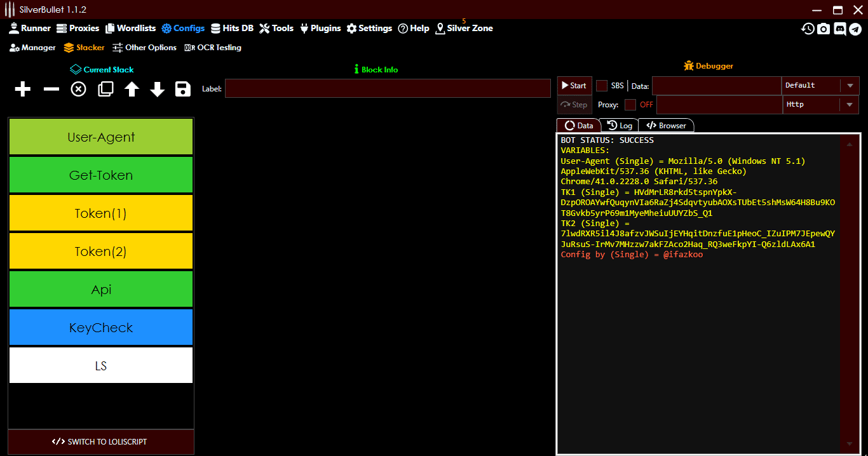Click the circled X disable block icon

[x=78, y=90]
